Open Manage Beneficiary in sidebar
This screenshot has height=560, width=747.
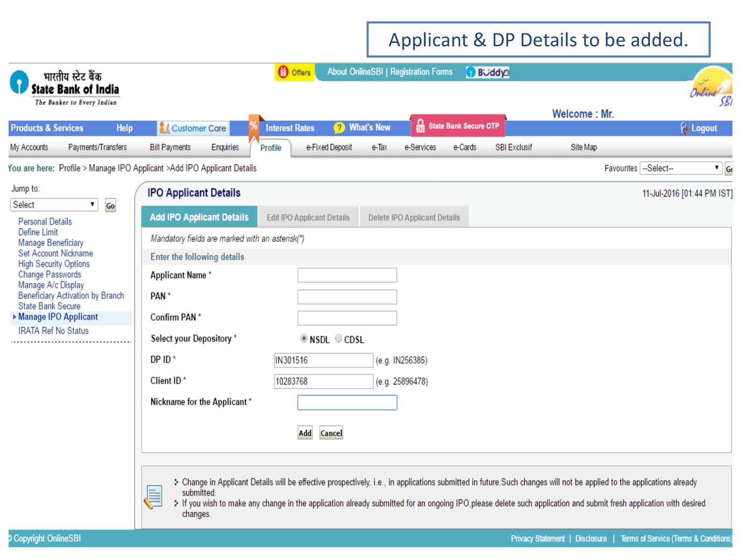50,243
